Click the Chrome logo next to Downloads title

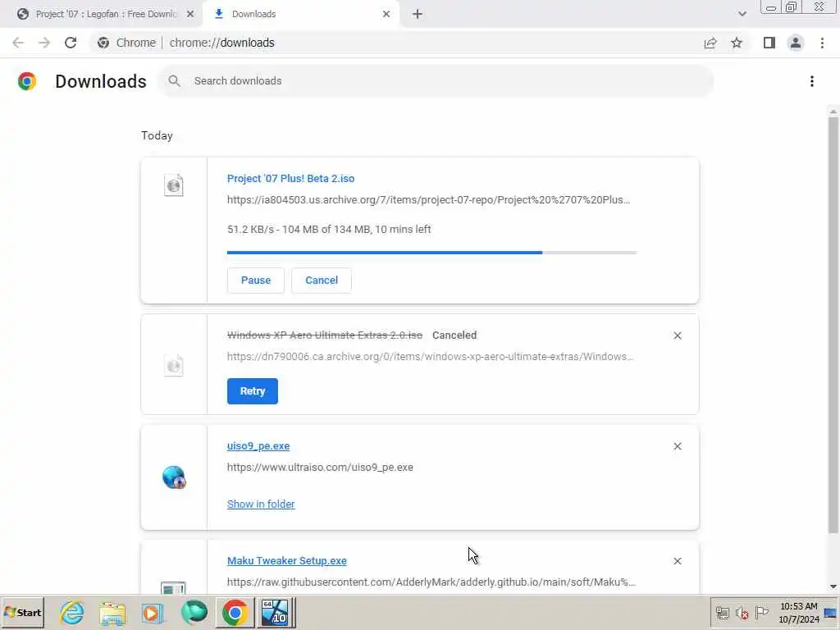(27, 81)
